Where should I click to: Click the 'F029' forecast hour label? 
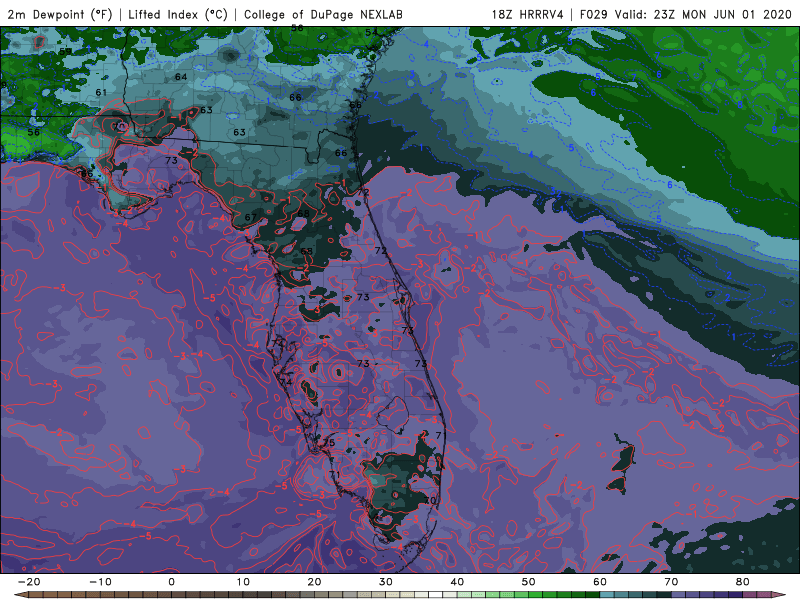click(x=593, y=14)
